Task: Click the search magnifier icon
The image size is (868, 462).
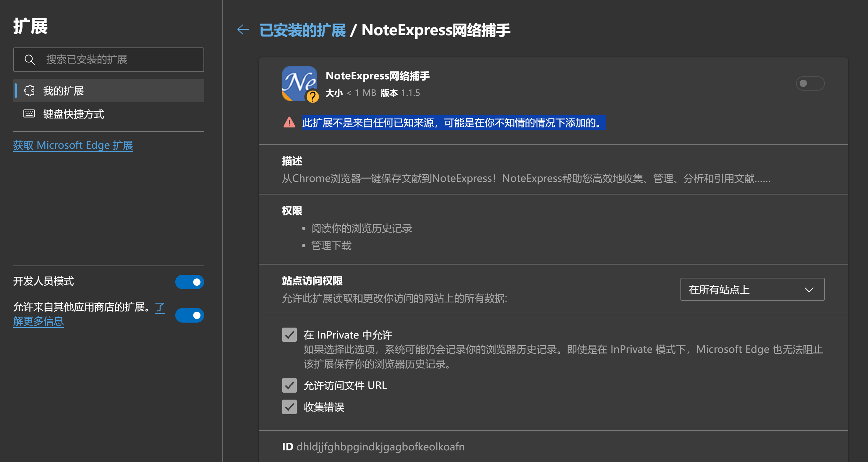Action: click(x=30, y=60)
